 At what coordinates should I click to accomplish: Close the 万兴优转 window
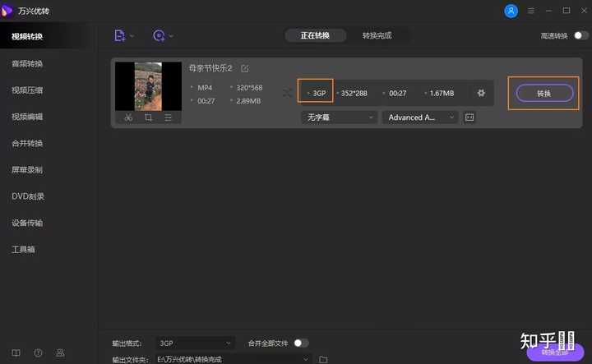584,11
